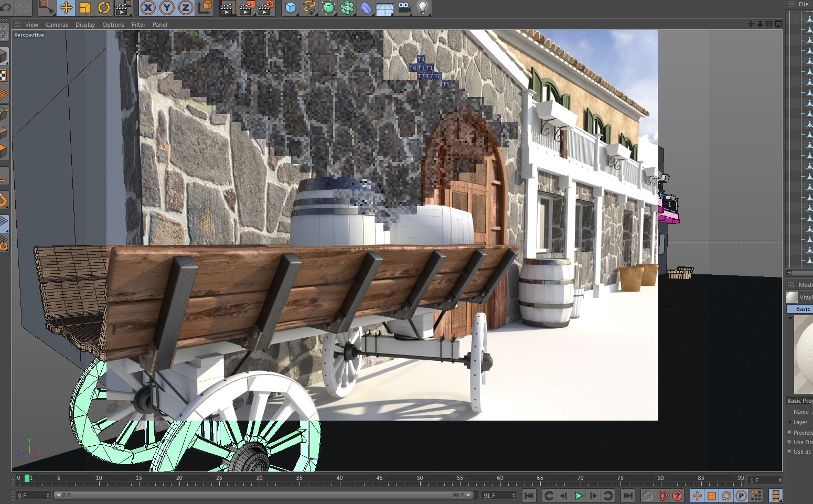813x504 pixels.
Task: Click the current frame field
Action: [766, 480]
